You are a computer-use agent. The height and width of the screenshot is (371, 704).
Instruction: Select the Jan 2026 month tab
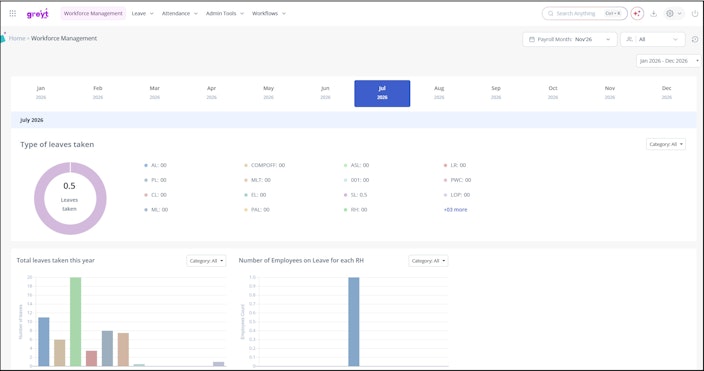point(41,93)
